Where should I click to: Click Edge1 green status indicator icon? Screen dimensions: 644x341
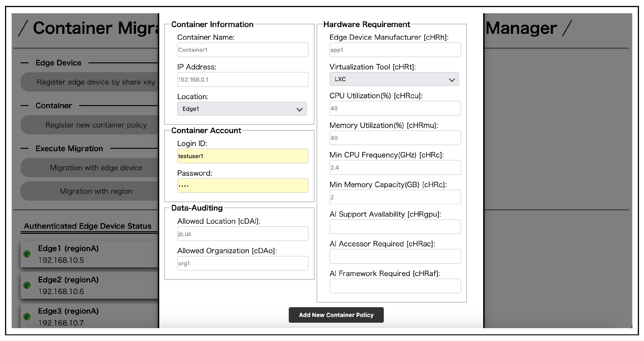27,254
